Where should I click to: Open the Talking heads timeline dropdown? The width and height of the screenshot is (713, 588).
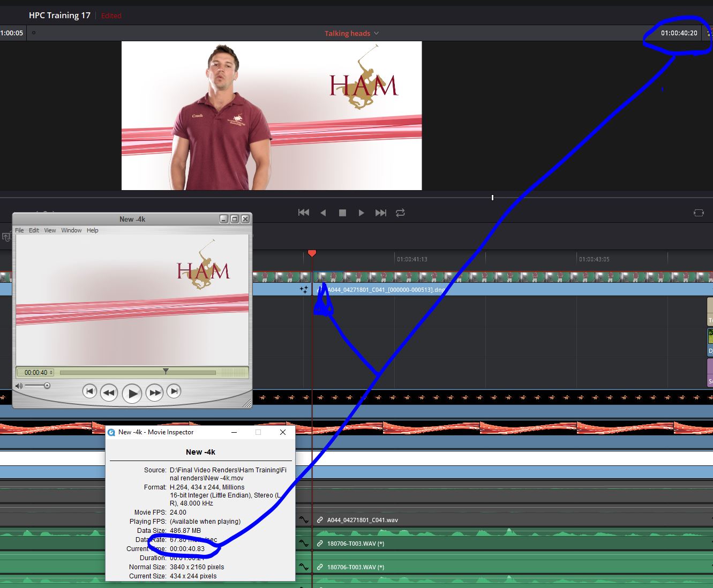click(x=351, y=33)
